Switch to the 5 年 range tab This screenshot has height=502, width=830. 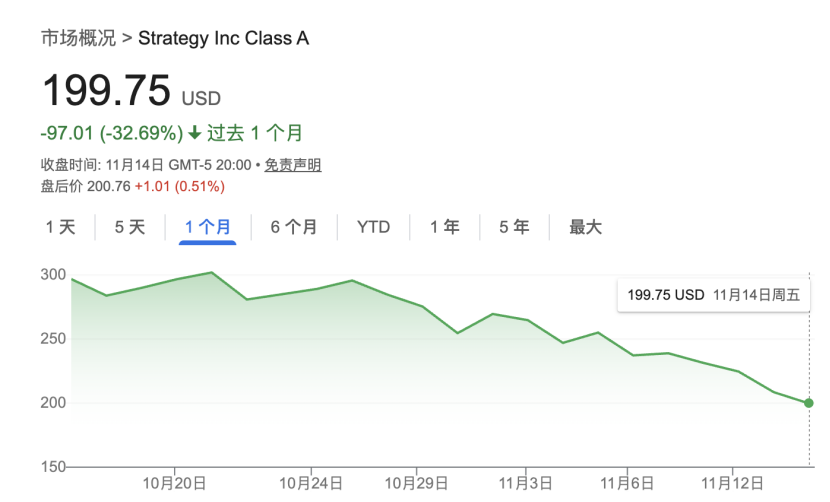pyautogui.click(x=515, y=227)
